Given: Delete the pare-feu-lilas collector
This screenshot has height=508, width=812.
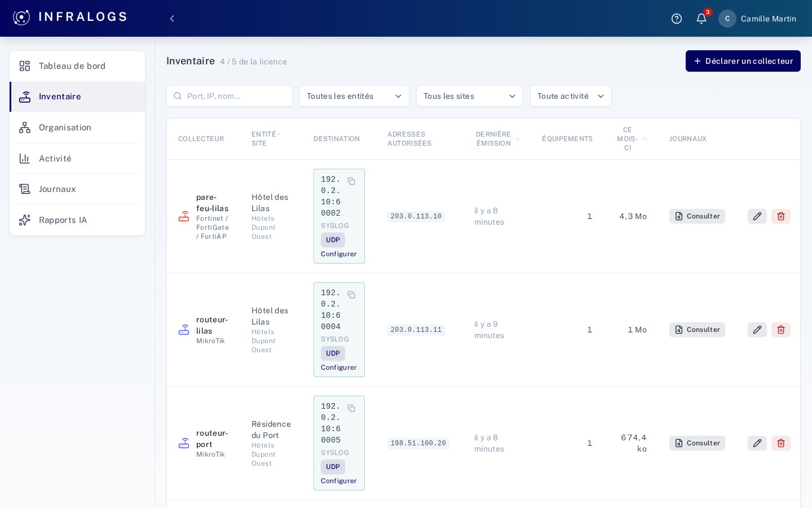Looking at the screenshot, I should (x=781, y=216).
